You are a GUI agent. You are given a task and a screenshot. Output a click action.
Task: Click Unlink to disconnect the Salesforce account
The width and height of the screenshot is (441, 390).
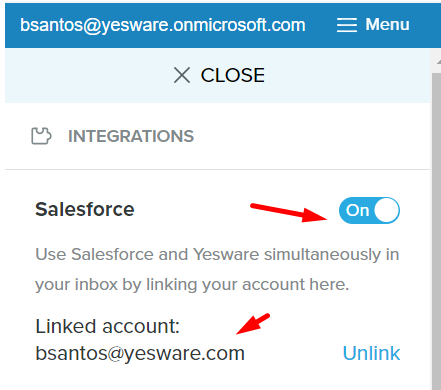click(371, 353)
